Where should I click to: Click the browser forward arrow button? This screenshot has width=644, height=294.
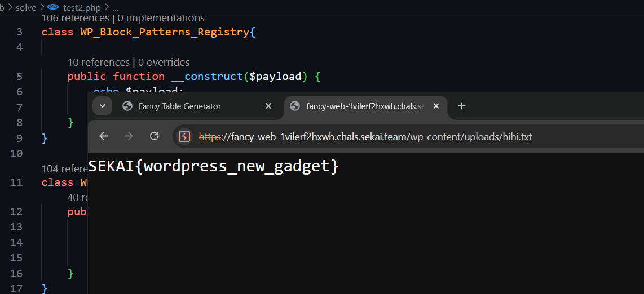[x=129, y=136]
